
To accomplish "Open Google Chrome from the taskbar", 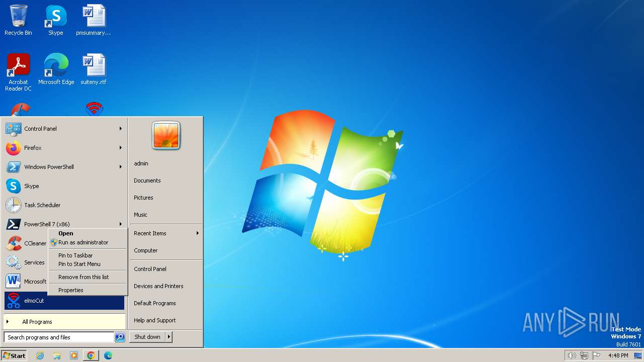I will click(x=91, y=355).
